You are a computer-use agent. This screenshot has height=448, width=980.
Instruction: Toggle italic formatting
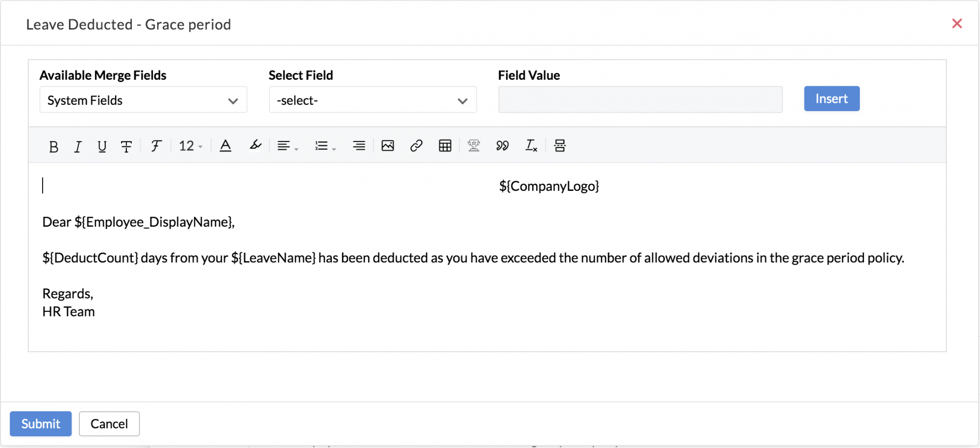tap(77, 145)
